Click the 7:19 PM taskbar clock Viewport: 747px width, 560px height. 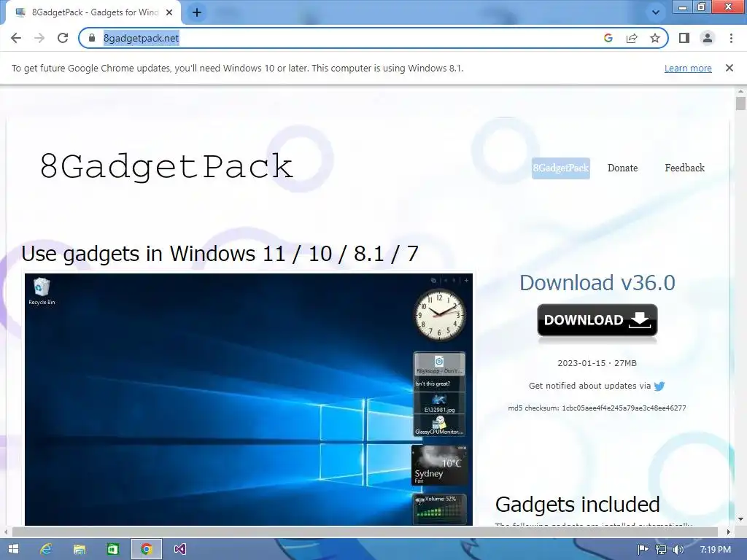(x=716, y=550)
